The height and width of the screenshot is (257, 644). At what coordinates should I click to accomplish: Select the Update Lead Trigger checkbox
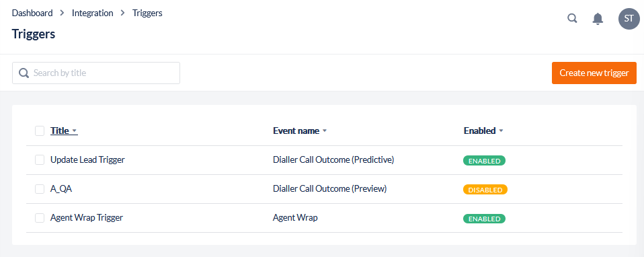[x=40, y=160]
